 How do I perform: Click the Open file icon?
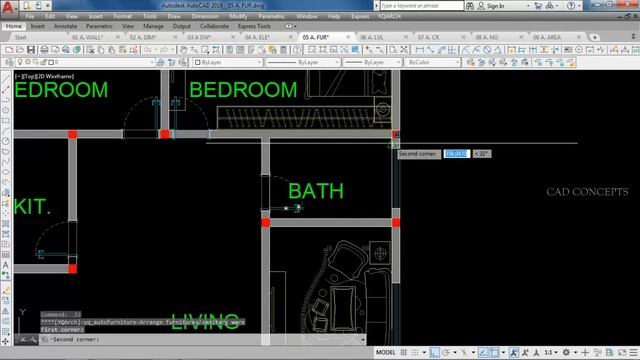20,50
